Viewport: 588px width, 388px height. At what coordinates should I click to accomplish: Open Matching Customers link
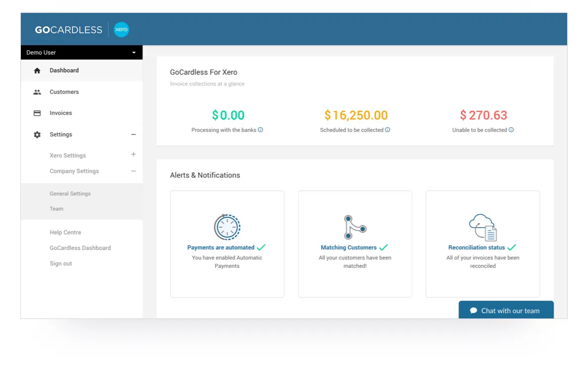click(x=349, y=248)
